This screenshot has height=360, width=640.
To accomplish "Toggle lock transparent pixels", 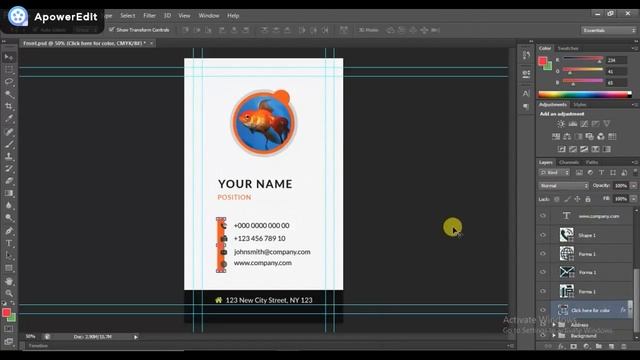I will coord(557,199).
